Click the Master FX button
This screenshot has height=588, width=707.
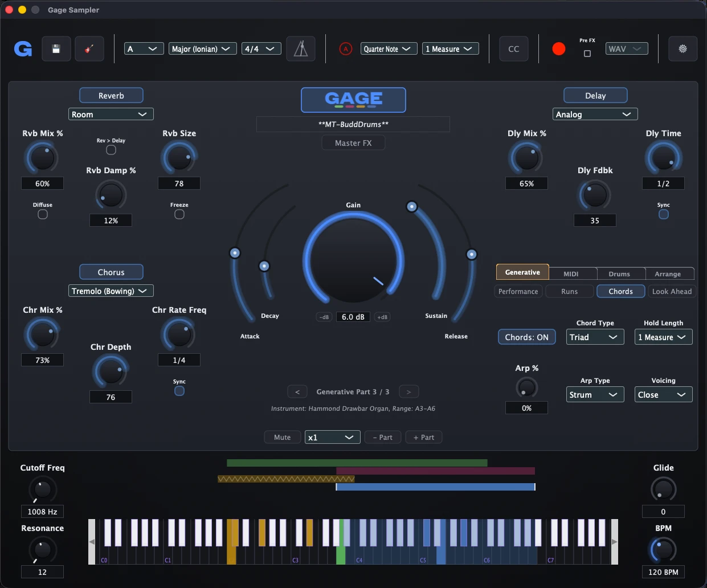click(353, 143)
